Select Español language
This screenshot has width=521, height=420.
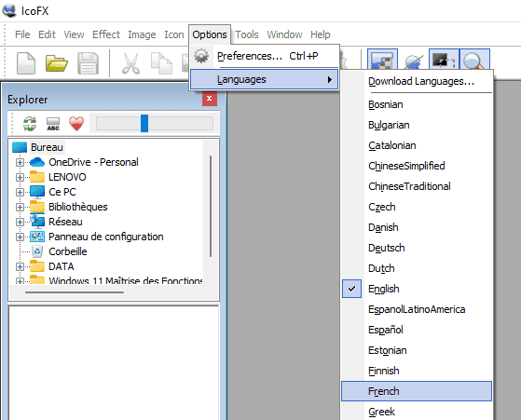(417, 330)
